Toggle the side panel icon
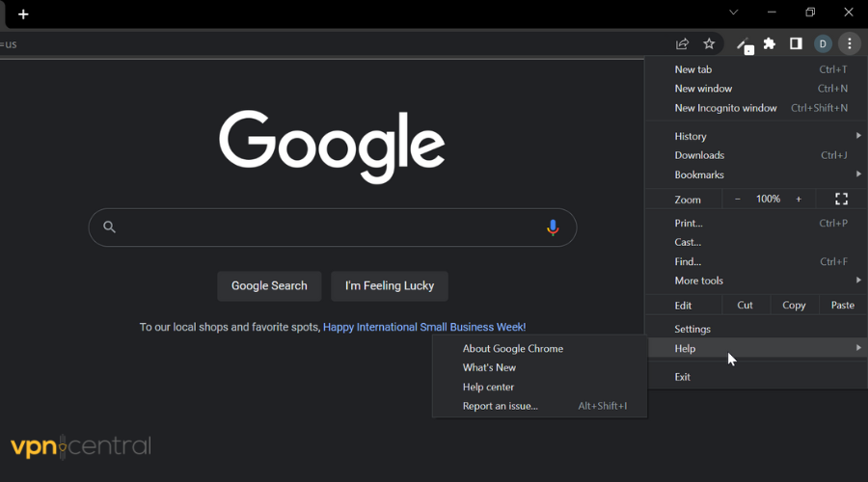 click(x=796, y=43)
